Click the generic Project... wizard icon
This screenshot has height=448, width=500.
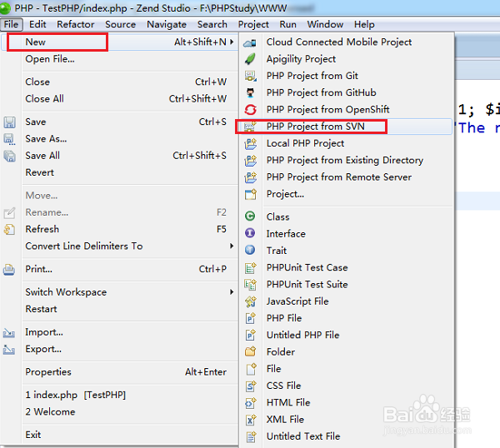(250, 194)
